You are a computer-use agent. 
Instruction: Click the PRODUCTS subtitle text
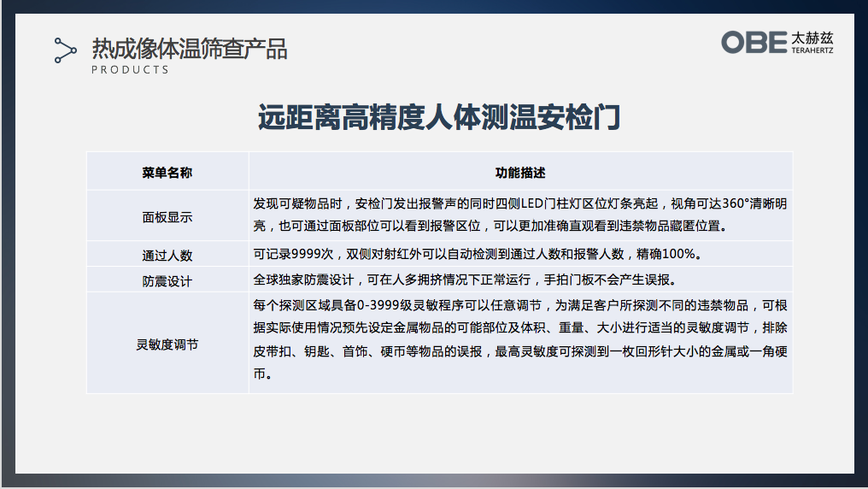point(130,70)
